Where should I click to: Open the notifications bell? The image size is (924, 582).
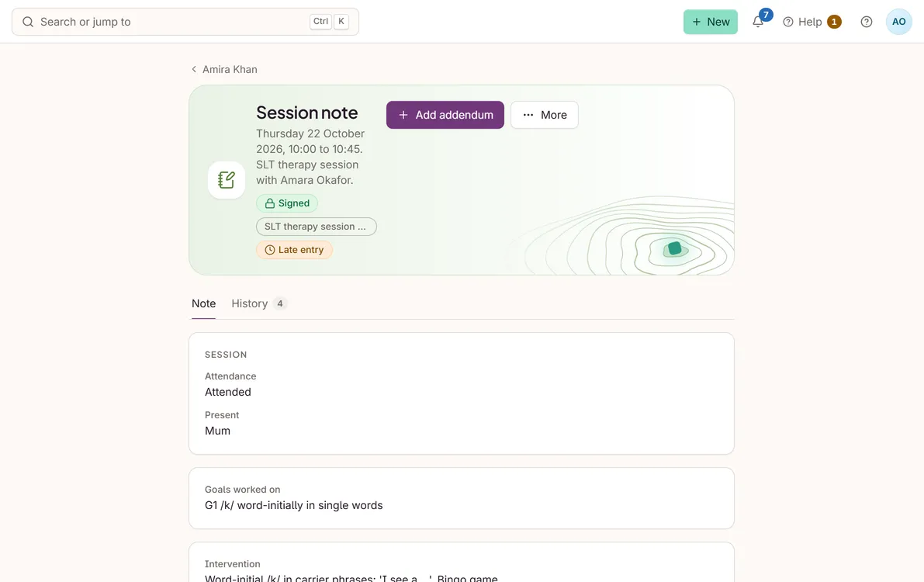(x=758, y=22)
